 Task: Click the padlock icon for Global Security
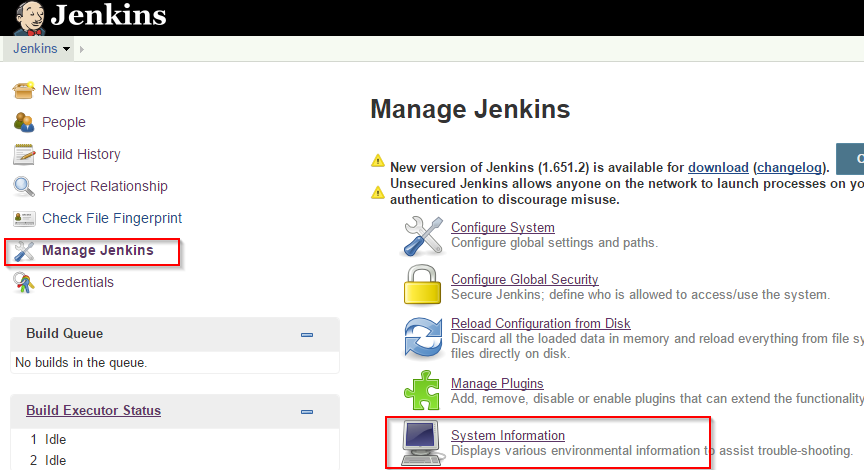(x=422, y=285)
